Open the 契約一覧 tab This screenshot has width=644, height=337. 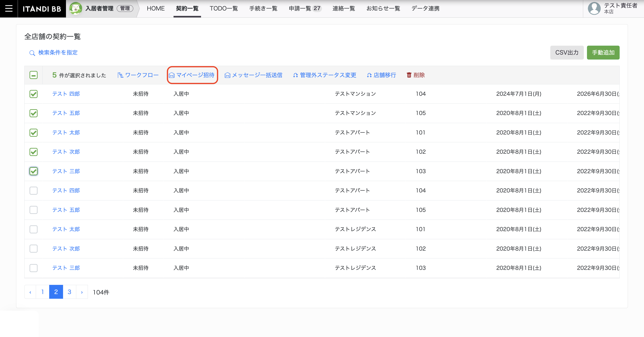pos(187,9)
